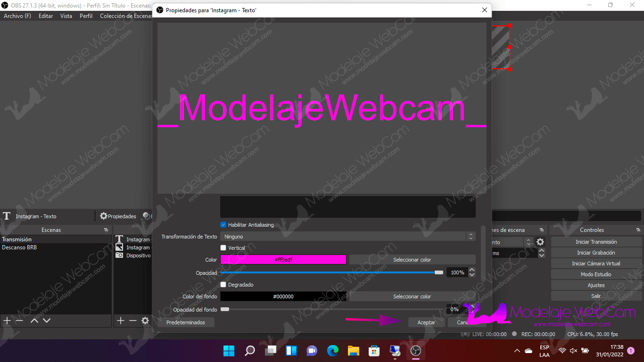This screenshot has height=362, width=644.
Task: Remove the selected scene with minus icon
Action: [x=19, y=321]
